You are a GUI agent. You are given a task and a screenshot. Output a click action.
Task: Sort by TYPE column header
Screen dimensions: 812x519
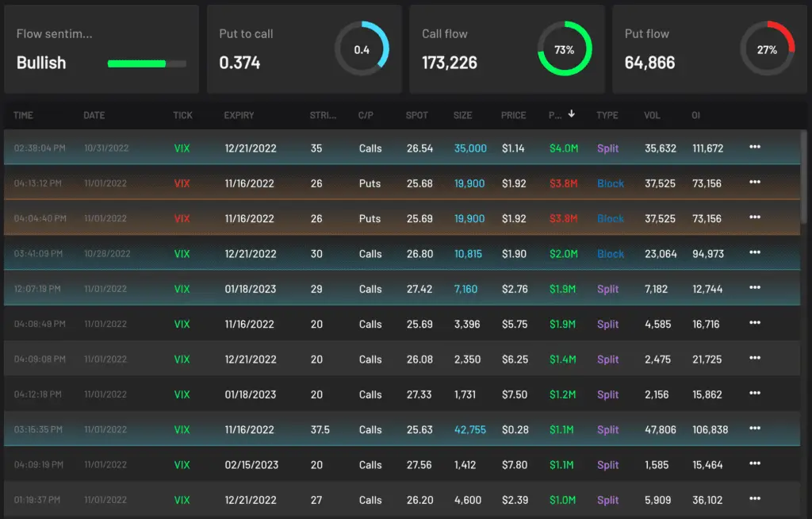pos(607,115)
